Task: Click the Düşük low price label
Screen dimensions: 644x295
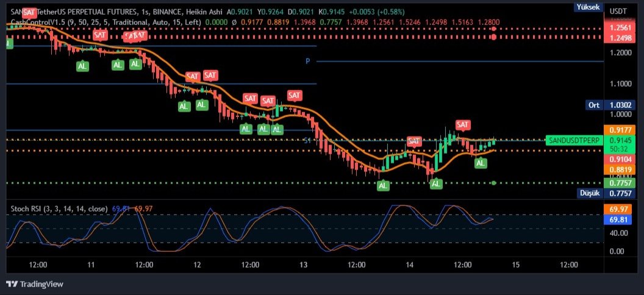Action: 590,193
